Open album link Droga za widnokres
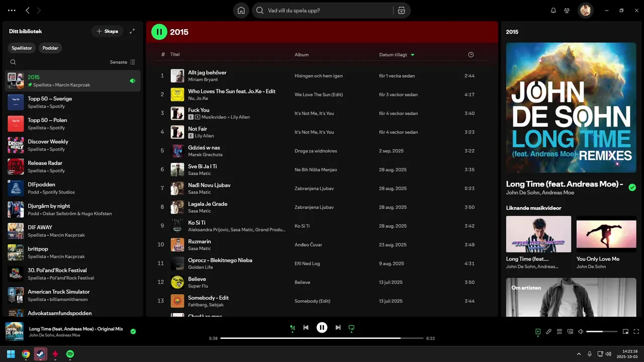 click(316, 151)
